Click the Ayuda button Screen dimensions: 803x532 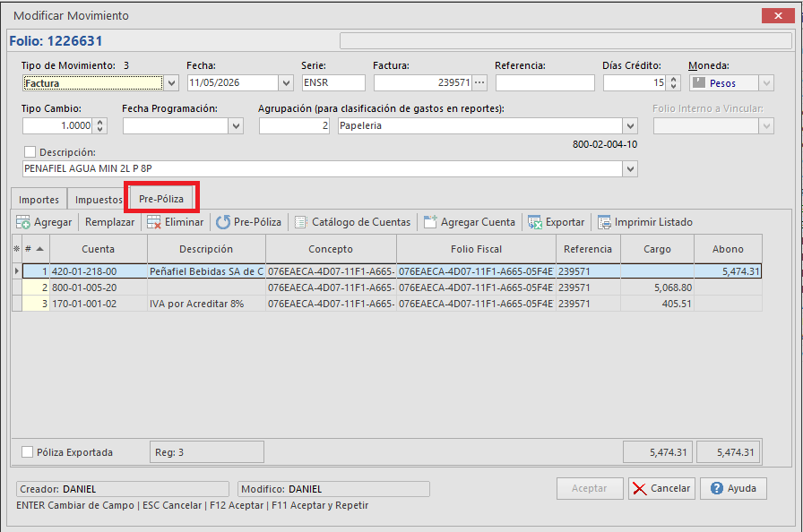click(x=733, y=488)
